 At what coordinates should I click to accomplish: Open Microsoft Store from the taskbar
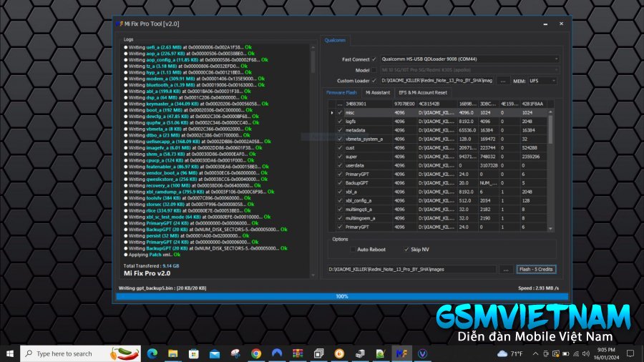194,353
